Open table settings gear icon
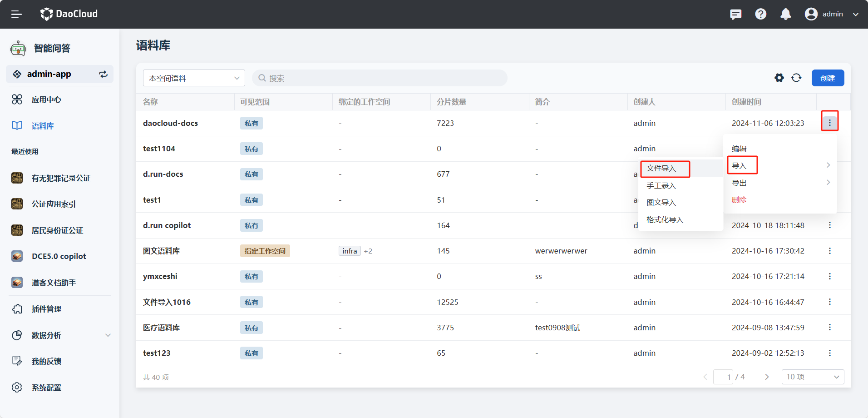This screenshot has height=418, width=868. 779,78
